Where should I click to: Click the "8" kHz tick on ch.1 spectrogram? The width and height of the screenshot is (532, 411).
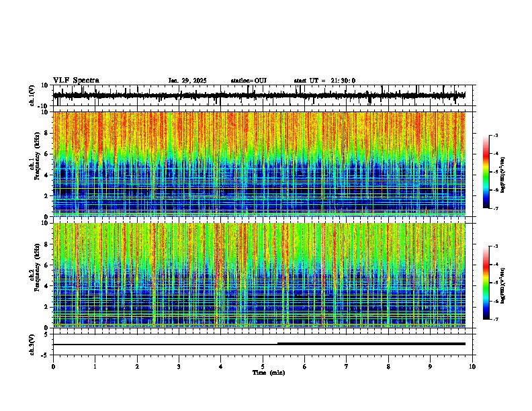point(46,133)
